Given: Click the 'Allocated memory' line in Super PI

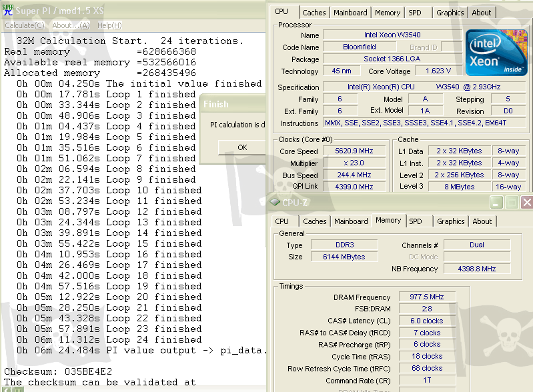Looking at the screenshot, I should [100, 73].
